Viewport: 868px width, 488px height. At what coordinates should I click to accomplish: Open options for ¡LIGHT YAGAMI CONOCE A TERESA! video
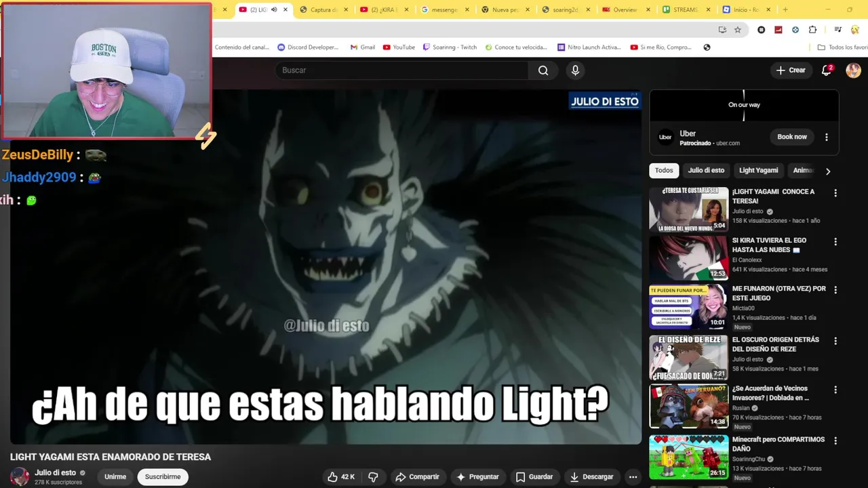(835, 193)
